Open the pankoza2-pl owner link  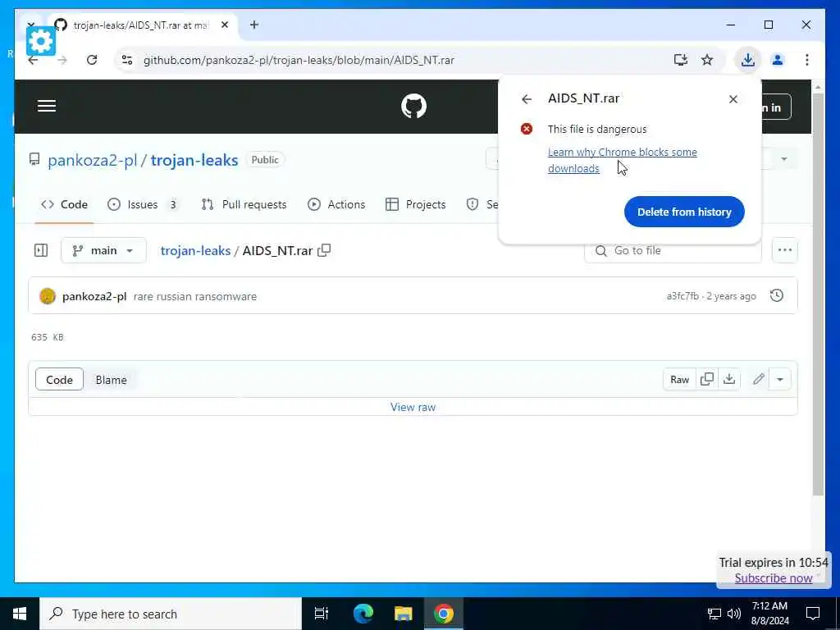[x=93, y=160]
